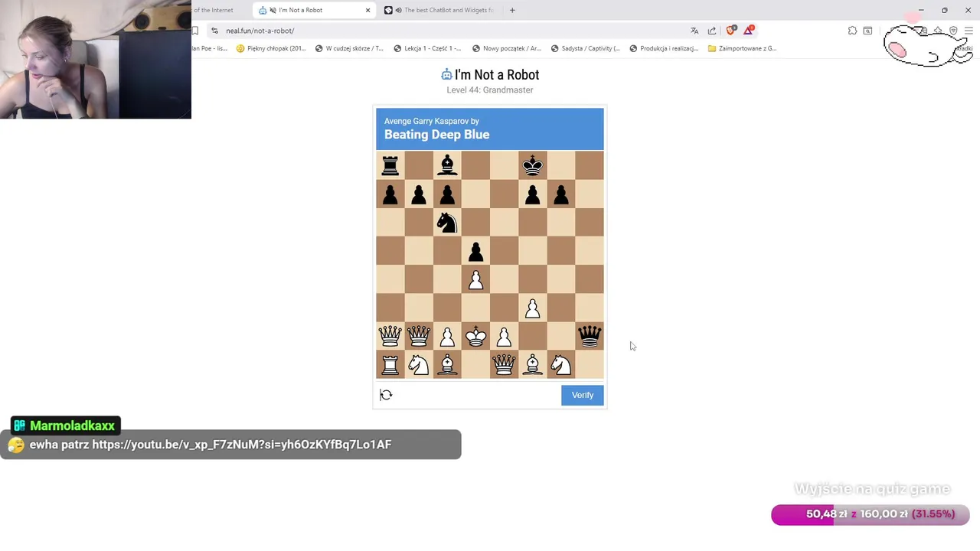Open Brave Shields lion icon
Image resolution: width=980 pixels, height=551 pixels.
point(730,31)
